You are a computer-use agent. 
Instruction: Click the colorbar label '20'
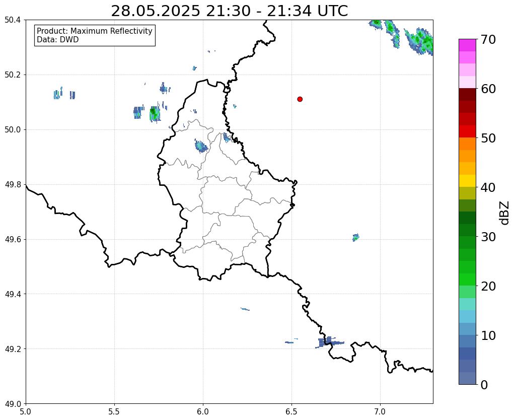pos(488,286)
